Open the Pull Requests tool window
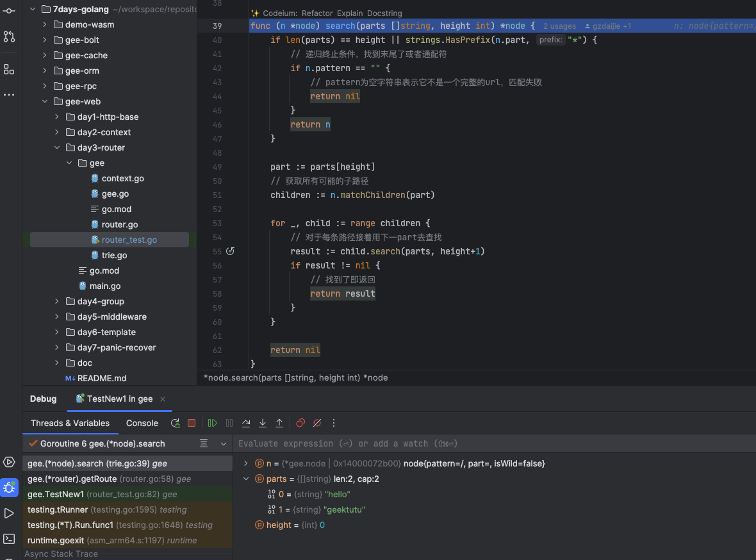This screenshot has height=560, width=756. pos(9,37)
